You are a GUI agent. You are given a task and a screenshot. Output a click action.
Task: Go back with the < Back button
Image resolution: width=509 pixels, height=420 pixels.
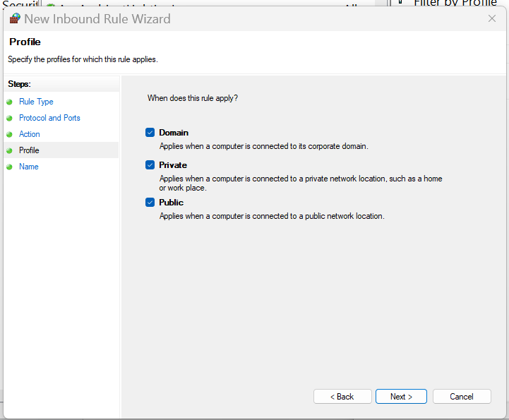coord(342,396)
